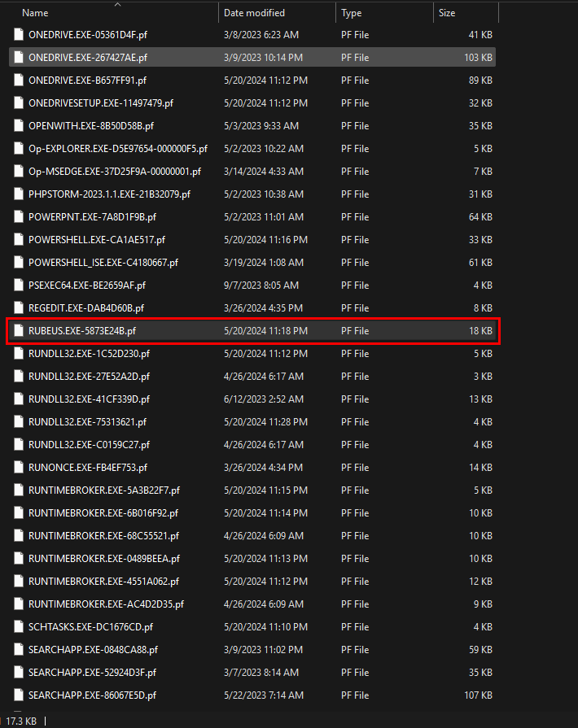Click file name SEARCHAPP.EXE-52924D3F.pf

pos(93,672)
